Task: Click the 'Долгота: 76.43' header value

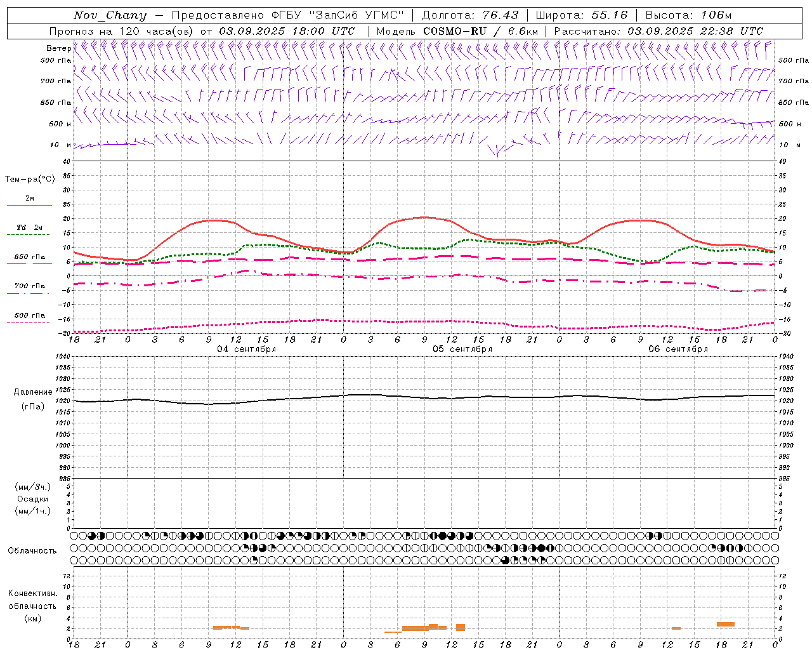Action: point(470,15)
